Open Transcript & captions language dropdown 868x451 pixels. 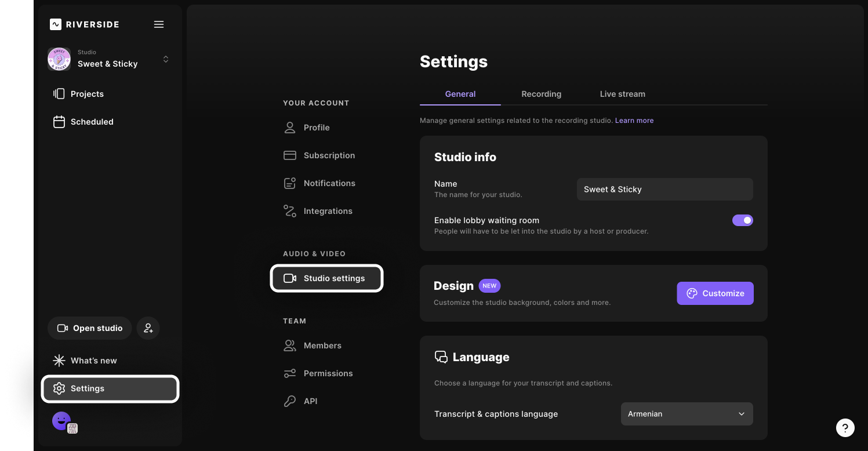[x=687, y=414]
